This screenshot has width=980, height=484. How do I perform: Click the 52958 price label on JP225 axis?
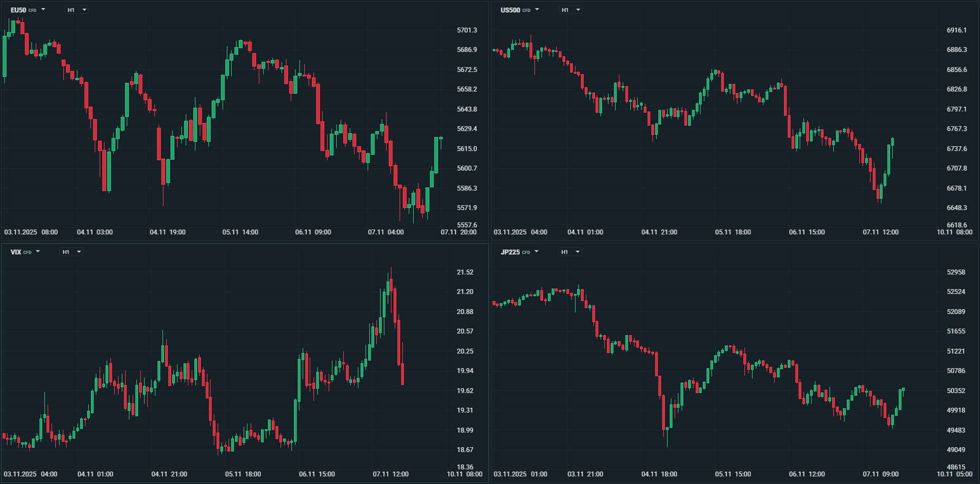(956, 272)
